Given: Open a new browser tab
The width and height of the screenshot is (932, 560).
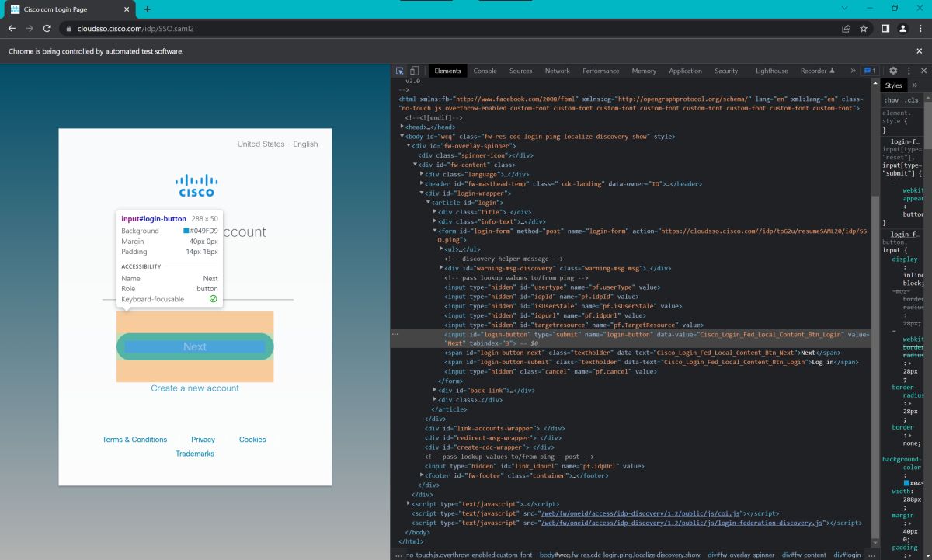Looking at the screenshot, I should point(148,9).
